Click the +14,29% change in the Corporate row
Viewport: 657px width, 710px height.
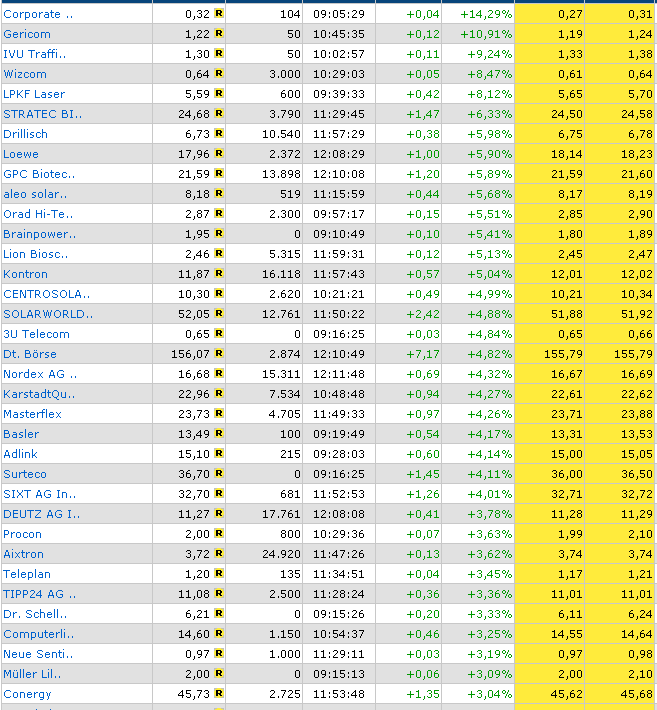click(486, 14)
